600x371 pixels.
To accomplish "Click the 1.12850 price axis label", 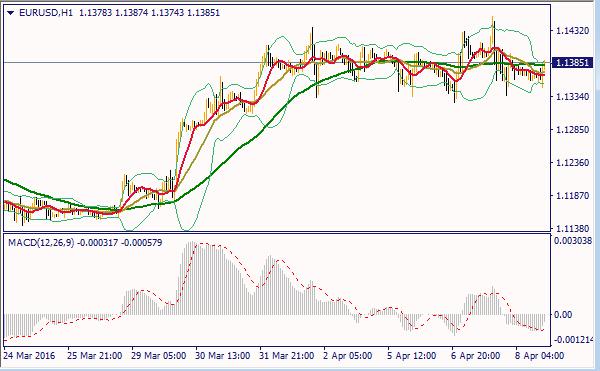I will 572,130.
